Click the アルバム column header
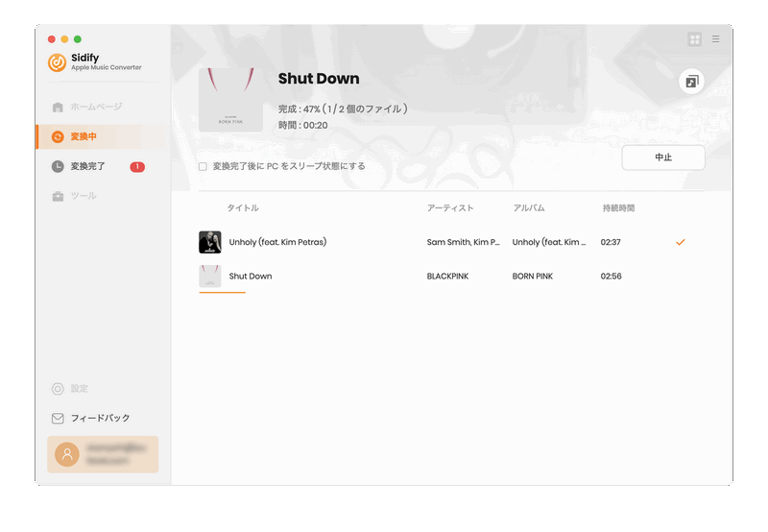 [529, 208]
